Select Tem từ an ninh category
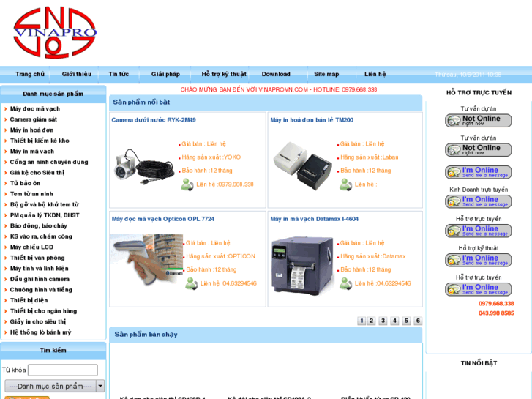Image resolution: width=532 pixels, height=399 pixels. 31,194
